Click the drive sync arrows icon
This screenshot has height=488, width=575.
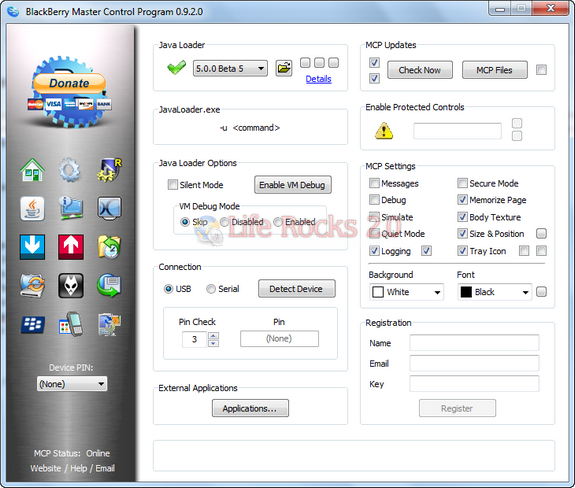pyautogui.click(x=32, y=285)
